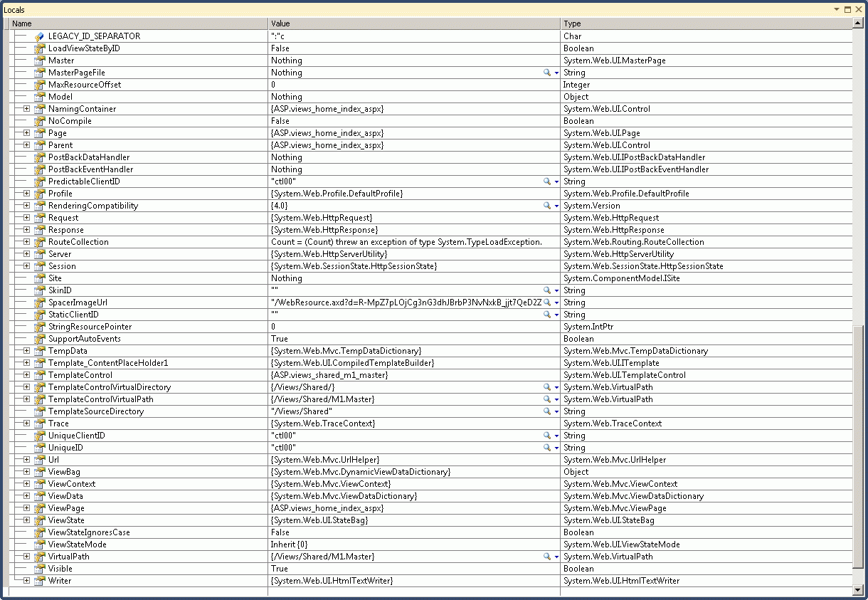Image resolution: width=868 pixels, height=600 pixels.
Task: Open visualizer dropdown arrow for SpacerImageUrl
Action: 556,302
